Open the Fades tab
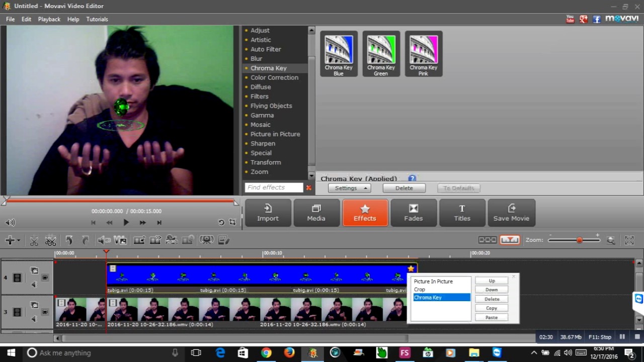The width and height of the screenshot is (644, 362). (414, 213)
